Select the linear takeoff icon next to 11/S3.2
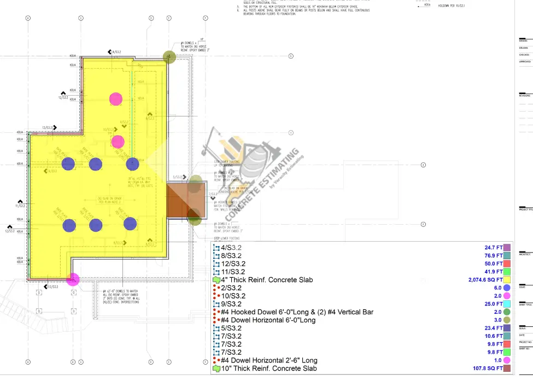533x392 pixels. (215, 271)
